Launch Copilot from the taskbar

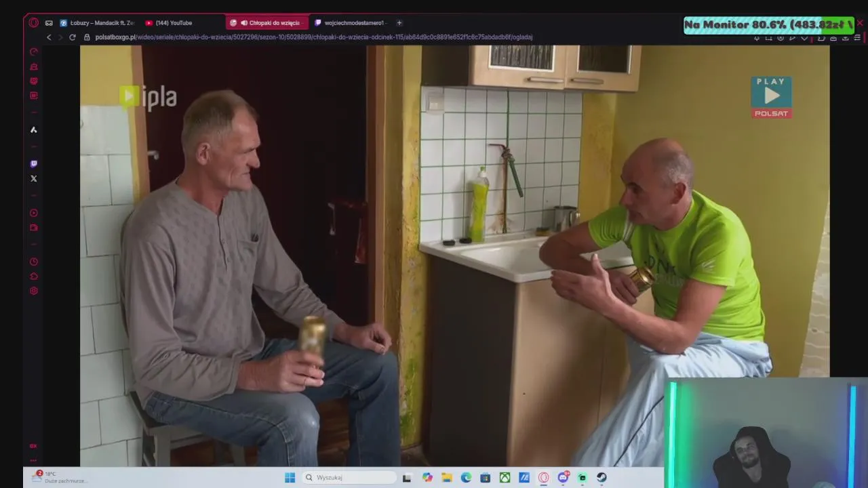(427, 478)
